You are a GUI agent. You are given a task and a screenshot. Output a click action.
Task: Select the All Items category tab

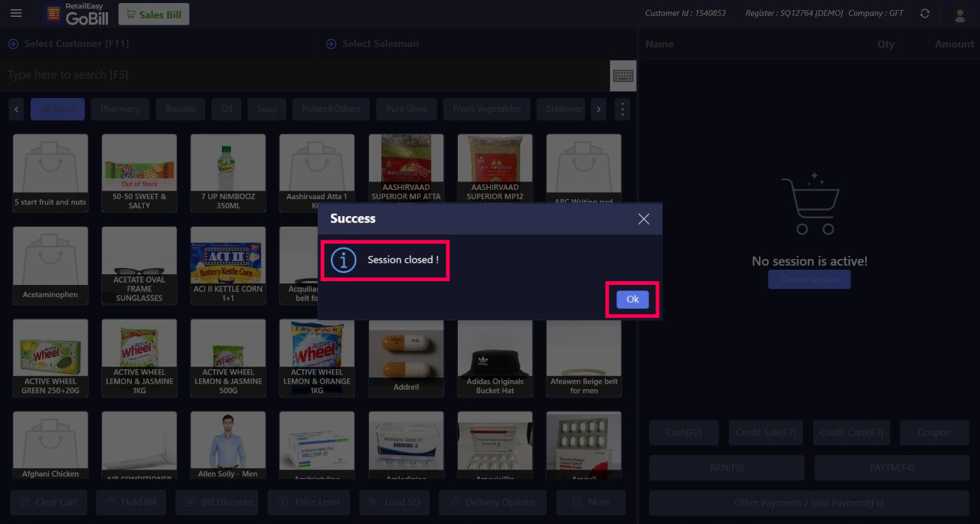pyautogui.click(x=57, y=109)
